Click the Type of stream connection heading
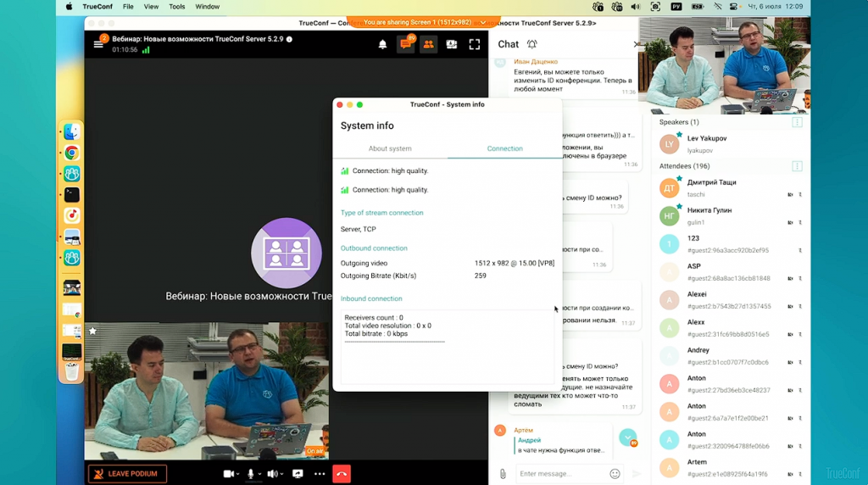The image size is (868, 485). click(382, 213)
